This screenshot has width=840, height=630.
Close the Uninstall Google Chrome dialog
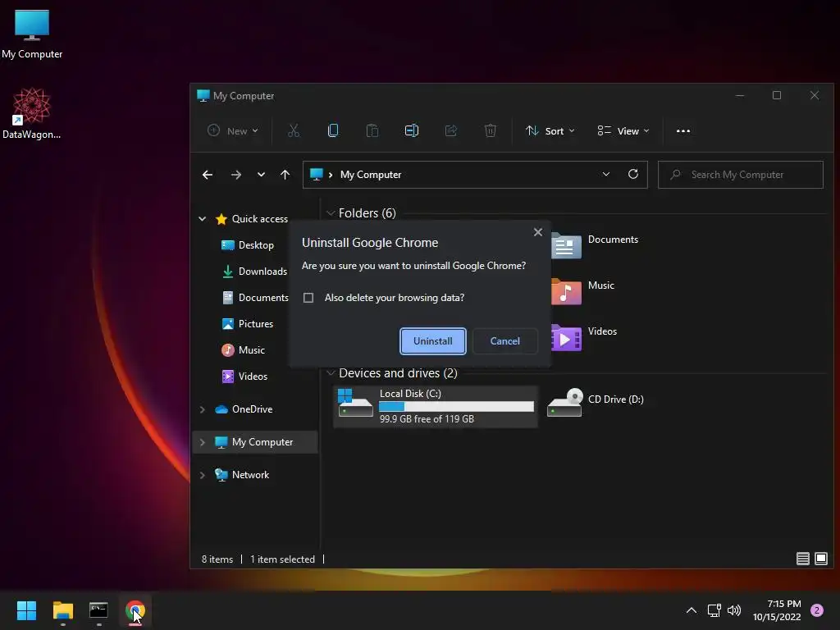click(x=538, y=232)
